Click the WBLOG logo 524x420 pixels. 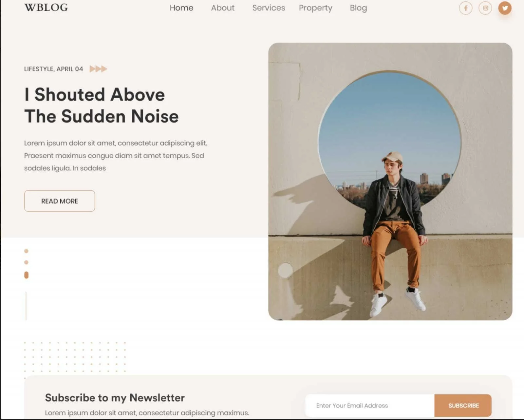46,8
